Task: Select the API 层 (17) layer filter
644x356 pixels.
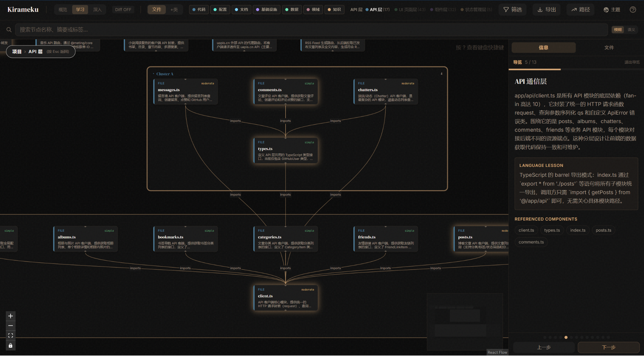Action: click(377, 10)
